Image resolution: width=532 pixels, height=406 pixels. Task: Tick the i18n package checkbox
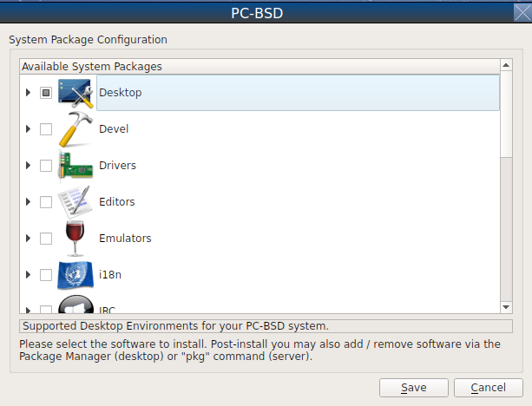[x=46, y=275]
